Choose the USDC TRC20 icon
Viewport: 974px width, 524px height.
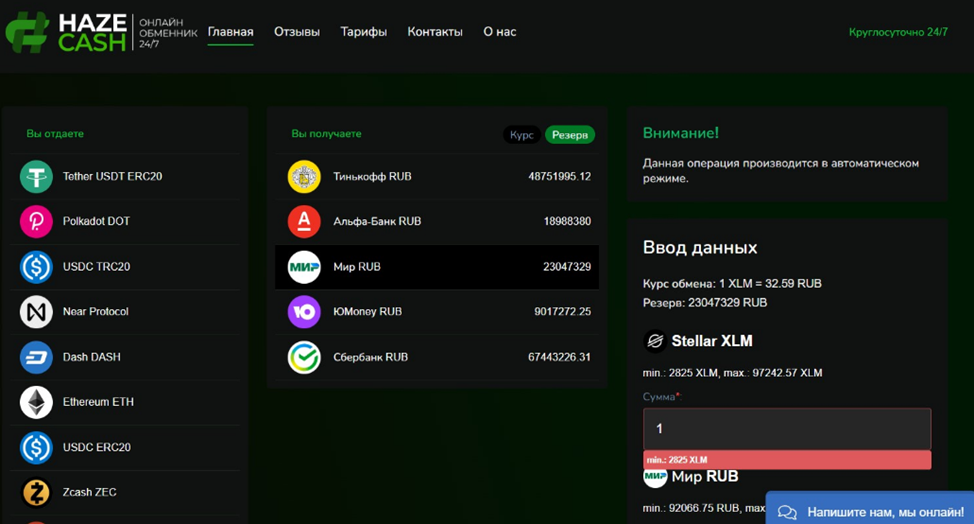tap(36, 267)
